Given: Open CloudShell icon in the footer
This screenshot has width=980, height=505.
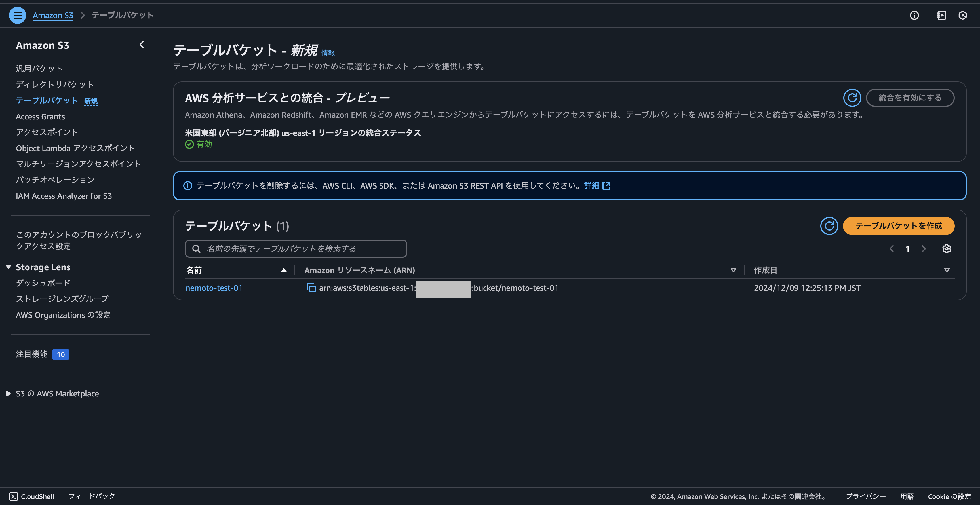Looking at the screenshot, I should point(14,496).
